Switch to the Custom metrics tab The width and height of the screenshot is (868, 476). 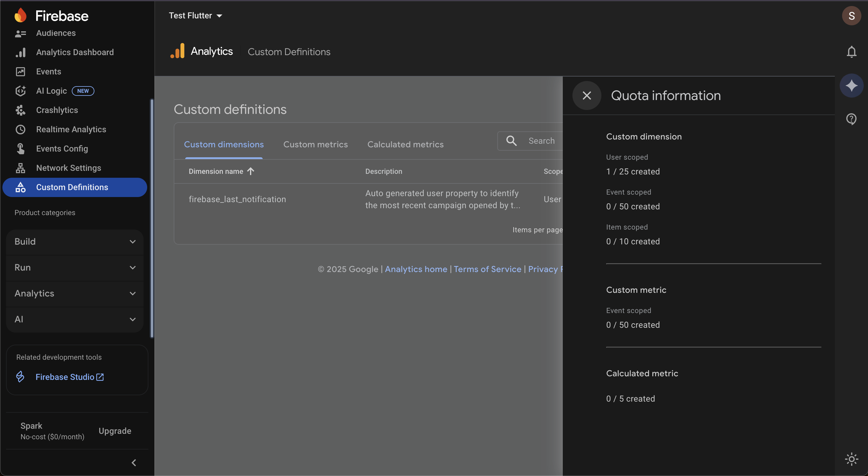pos(315,144)
